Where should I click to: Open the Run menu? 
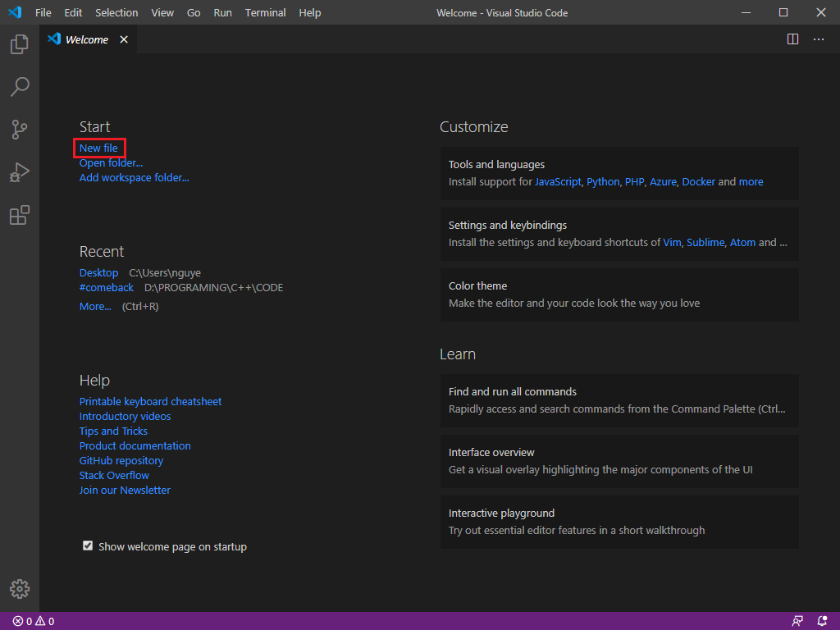tap(223, 12)
